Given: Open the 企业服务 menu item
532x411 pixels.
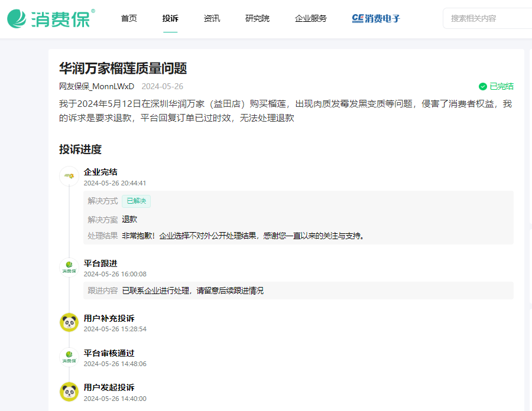Looking at the screenshot, I should point(310,18).
